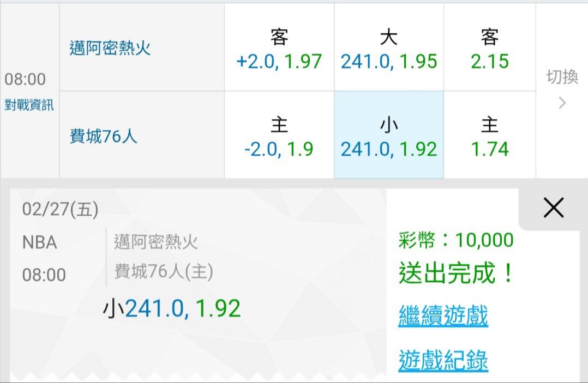This screenshot has height=383, width=588.
Task: Click the 繼續遊戲 continue link
Action: [443, 315]
